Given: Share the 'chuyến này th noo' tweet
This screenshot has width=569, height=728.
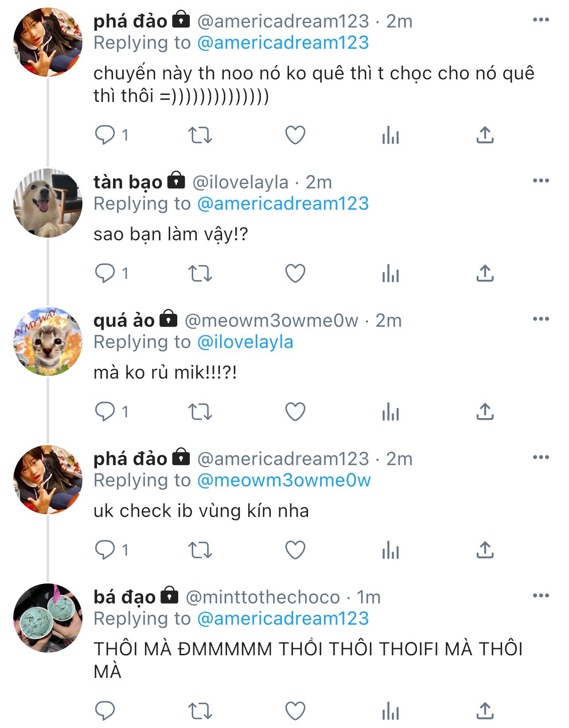Looking at the screenshot, I should [485, 135].
